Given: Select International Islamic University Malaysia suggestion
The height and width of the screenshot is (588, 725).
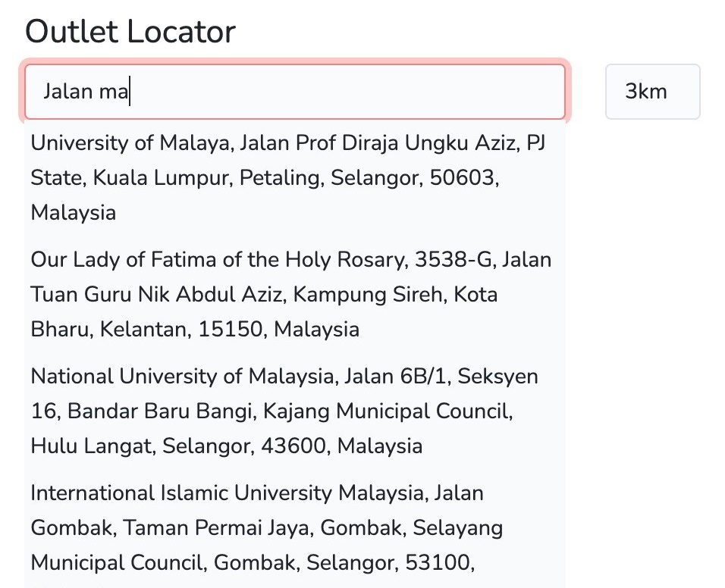Looking at the screenshot, I should 295,532.
